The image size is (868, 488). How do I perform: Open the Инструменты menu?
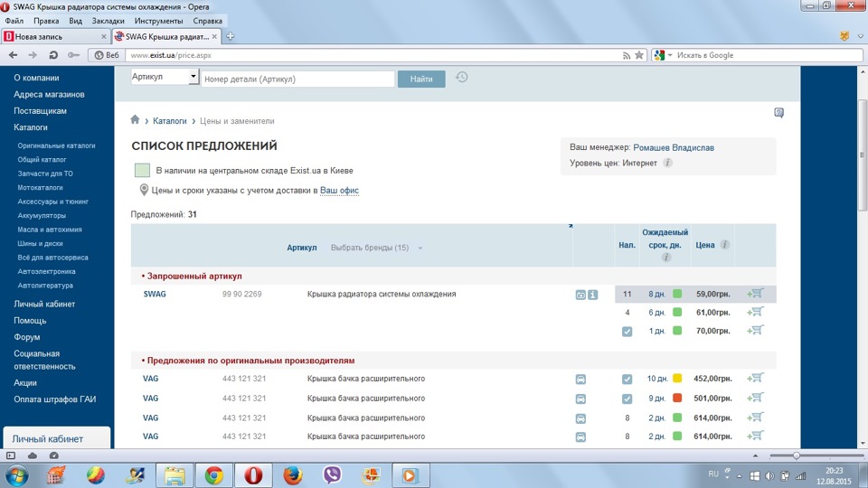pos(158,21)
